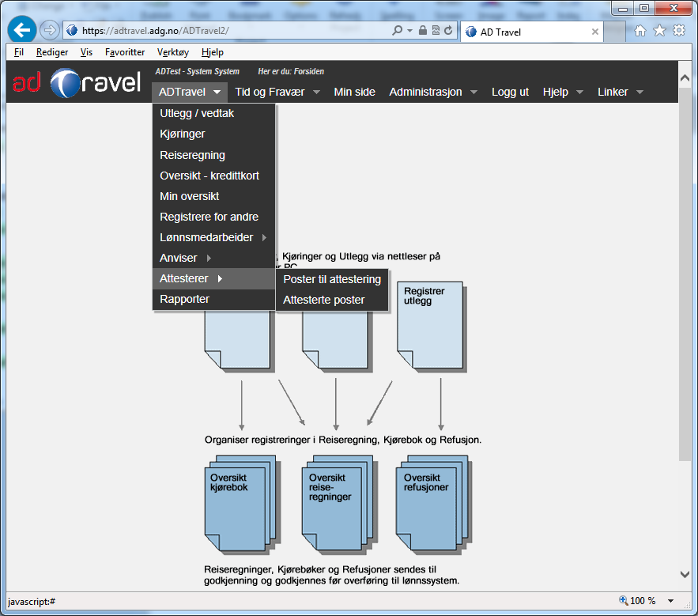Select Poster til attestering submenu item
This screenshot has height=616, width=698.
332,279
